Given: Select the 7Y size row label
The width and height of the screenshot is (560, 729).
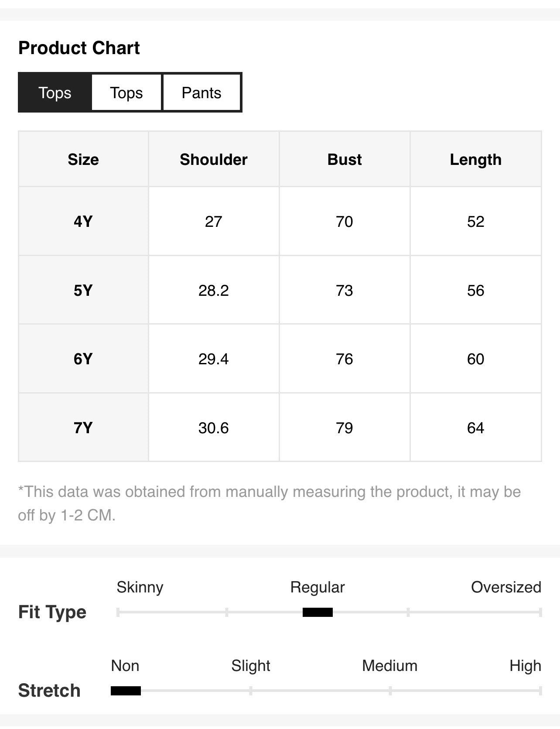Looking at the screenshot, I should point(83,428).
